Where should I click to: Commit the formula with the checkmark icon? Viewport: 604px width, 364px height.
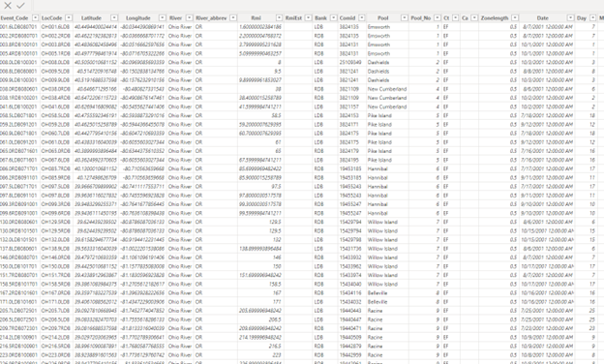point(20,6)
